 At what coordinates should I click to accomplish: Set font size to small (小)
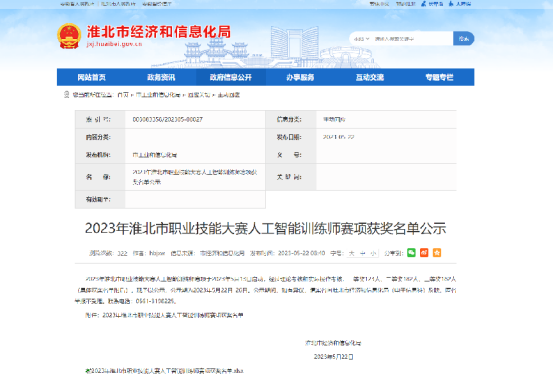click(x=373, y=253)
